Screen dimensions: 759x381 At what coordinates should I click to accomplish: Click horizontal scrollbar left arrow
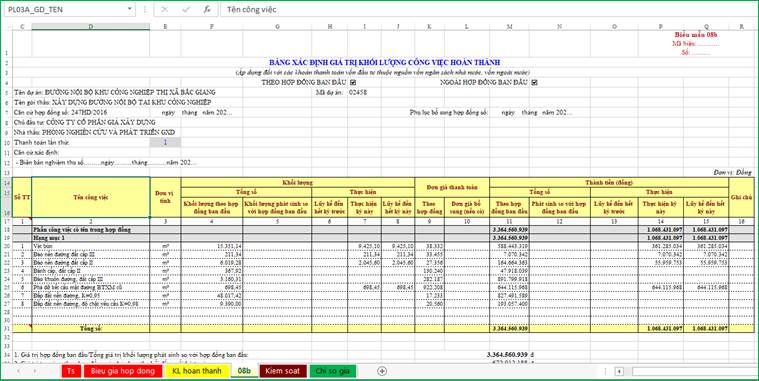click(x=619, y=371)
